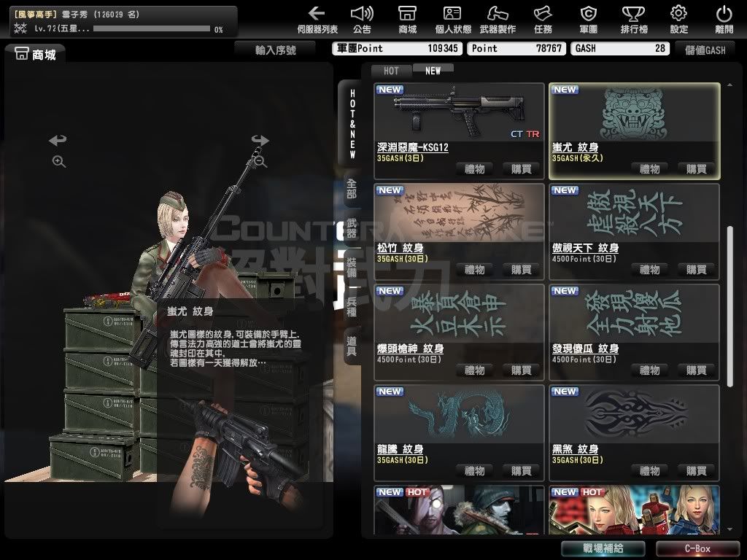This screenshot has width=747, height=560.
Task: Open the announcements (公告) speaker icon
Action: pyautogui.click(x=362, y=14)
